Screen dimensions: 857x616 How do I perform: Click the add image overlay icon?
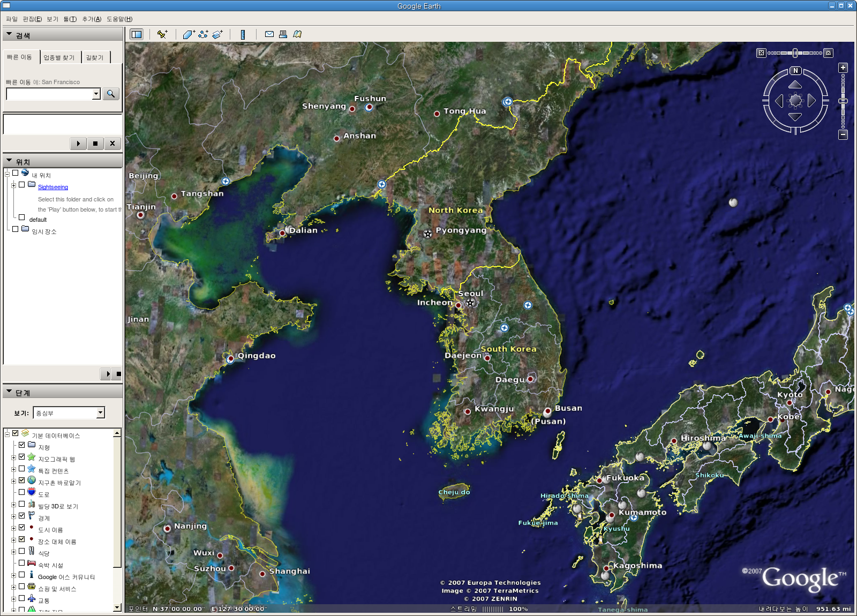217,34
